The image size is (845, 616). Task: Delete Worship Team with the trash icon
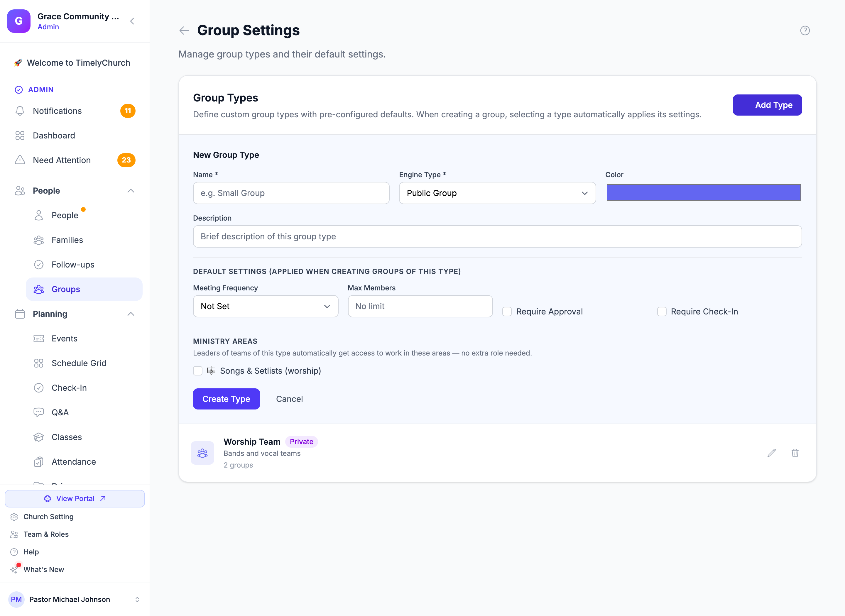795,453
